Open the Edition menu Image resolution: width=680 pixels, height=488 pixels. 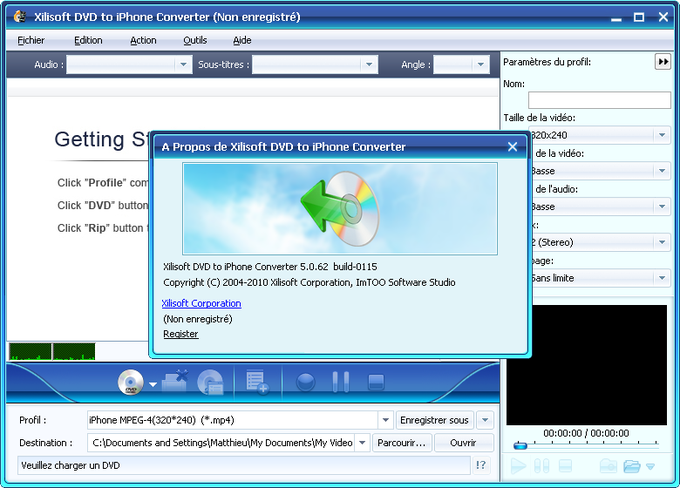point(88,40)
